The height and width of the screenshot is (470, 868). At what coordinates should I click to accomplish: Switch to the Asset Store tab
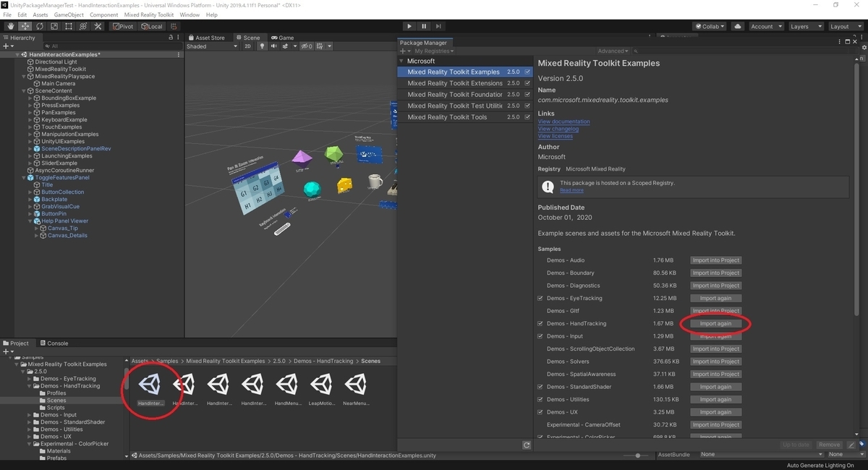206,38
